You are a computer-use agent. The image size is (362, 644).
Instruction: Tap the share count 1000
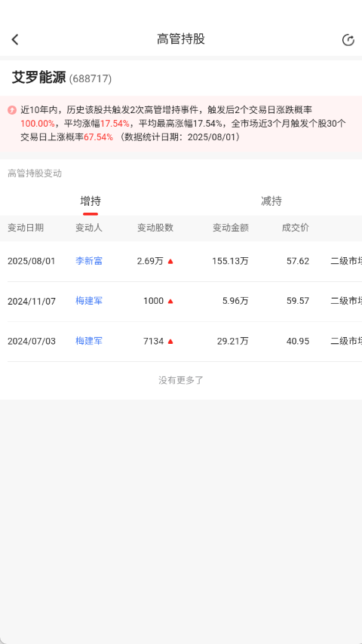[x=153, y=301]
